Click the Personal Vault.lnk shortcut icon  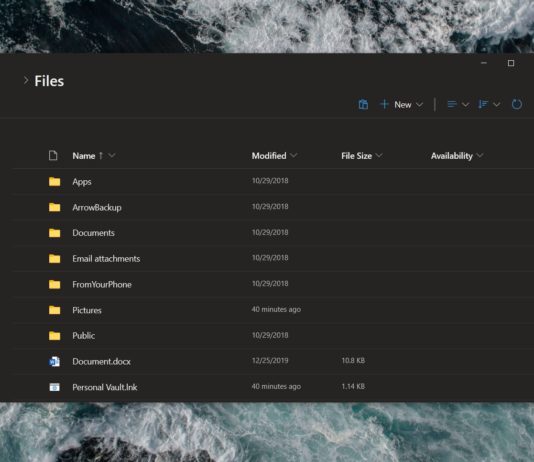pyautogui.click(x=54, y=387)
